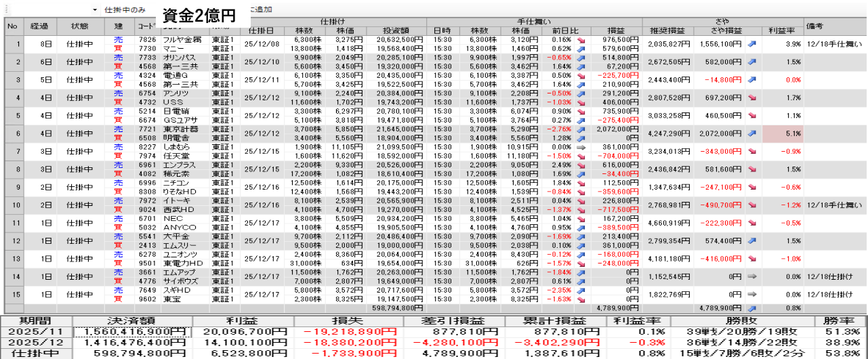868x359 pixels.
Task: Click the blue up arrow beside 東京計器 前日比
Action: click(581, 129)
